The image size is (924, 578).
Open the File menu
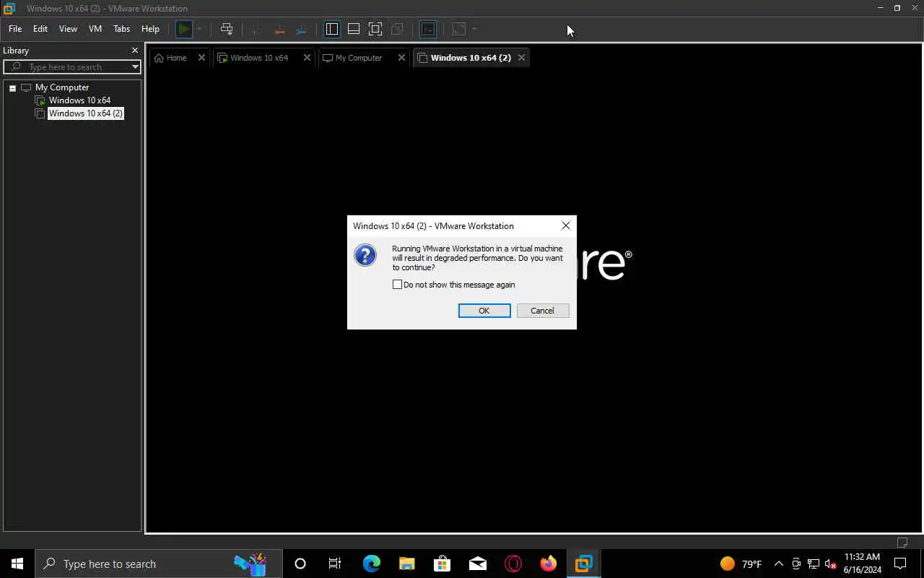point(15,29)
